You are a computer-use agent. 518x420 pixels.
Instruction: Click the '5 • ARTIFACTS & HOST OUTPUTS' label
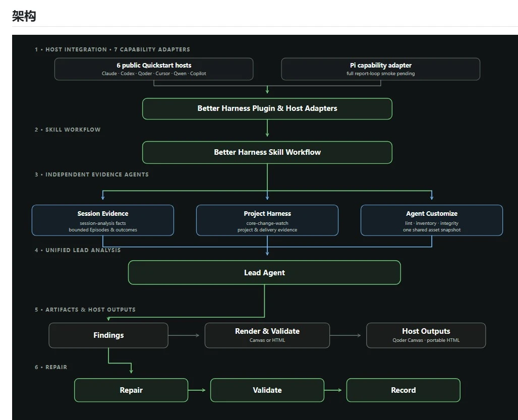click(85, 310)
